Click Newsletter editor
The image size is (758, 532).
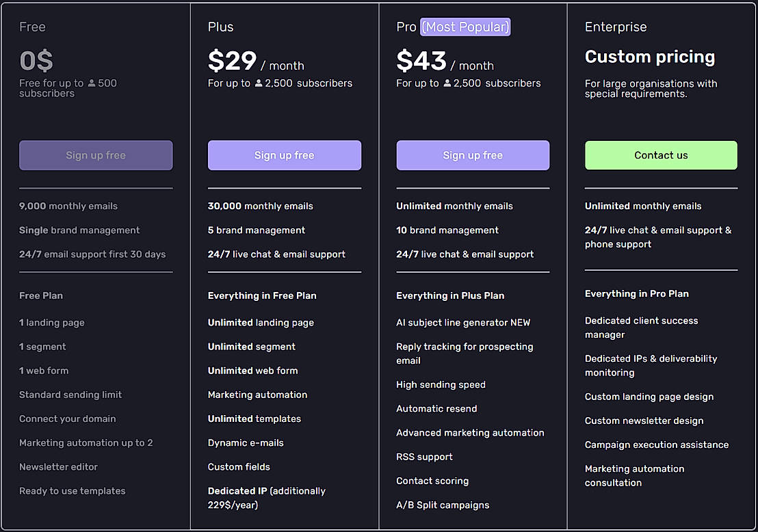[x=59, y=467]
